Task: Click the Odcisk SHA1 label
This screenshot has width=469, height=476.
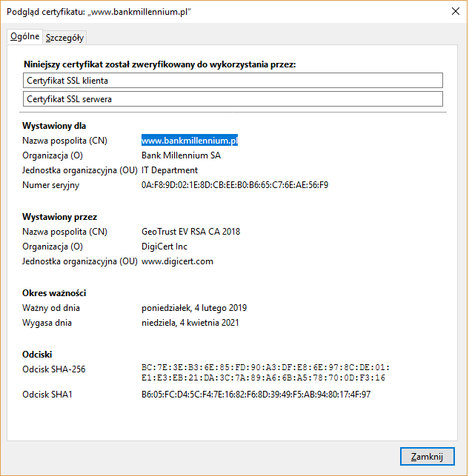Action: point(47,395)
